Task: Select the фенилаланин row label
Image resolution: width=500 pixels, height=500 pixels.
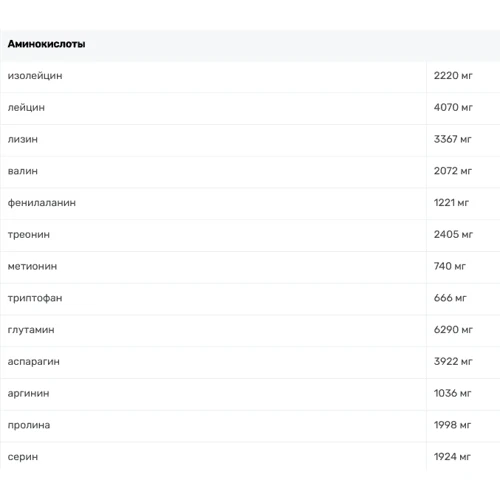Action: 42,203
